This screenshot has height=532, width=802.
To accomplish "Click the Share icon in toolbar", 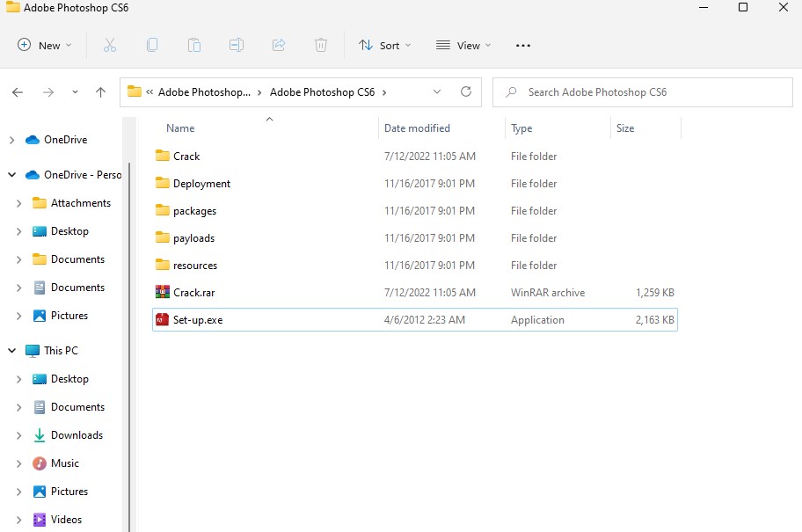I will click(x=279, y=45).
